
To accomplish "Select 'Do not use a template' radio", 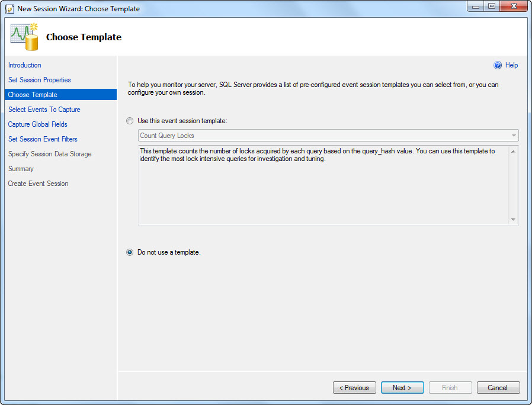I will [130, 252].
